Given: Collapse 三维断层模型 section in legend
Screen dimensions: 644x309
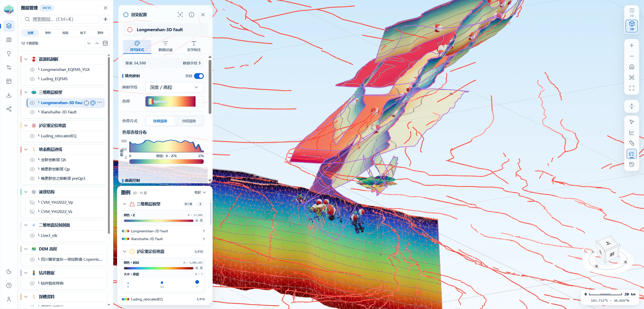Looking at the screenshot, I should (125, 204).
